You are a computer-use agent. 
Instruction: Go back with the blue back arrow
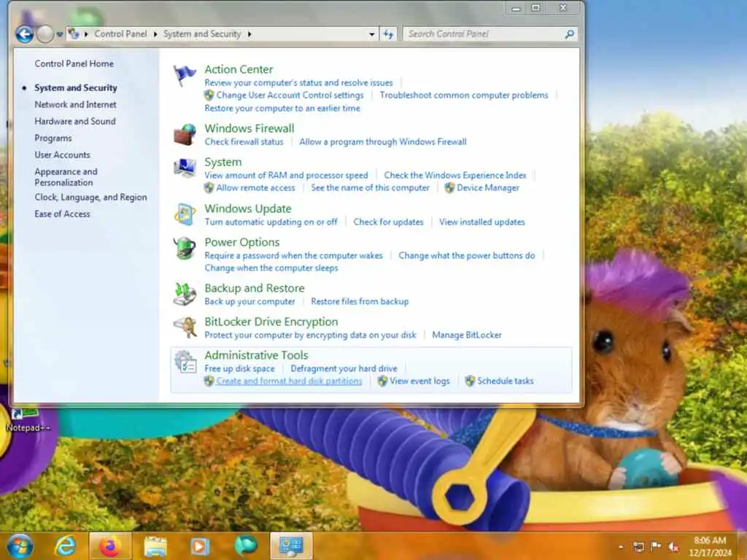(24, 34)
